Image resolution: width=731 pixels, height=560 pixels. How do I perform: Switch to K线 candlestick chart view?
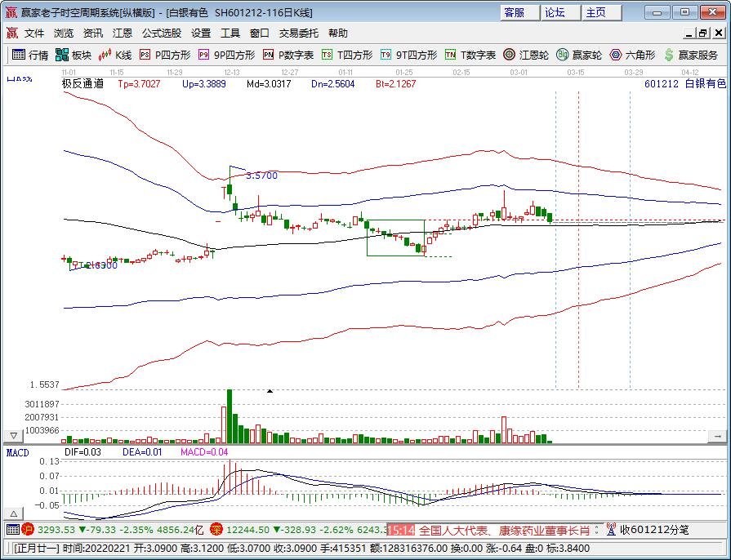tap(115, 55)
